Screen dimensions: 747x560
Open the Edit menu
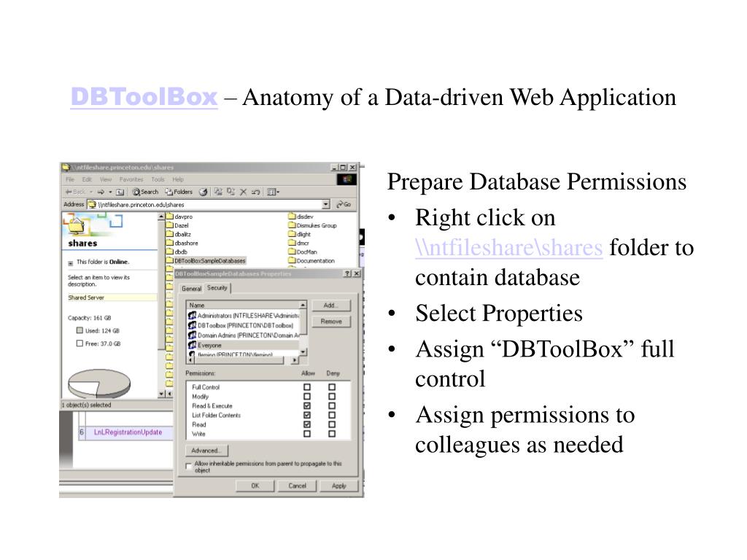pos(87,179)
